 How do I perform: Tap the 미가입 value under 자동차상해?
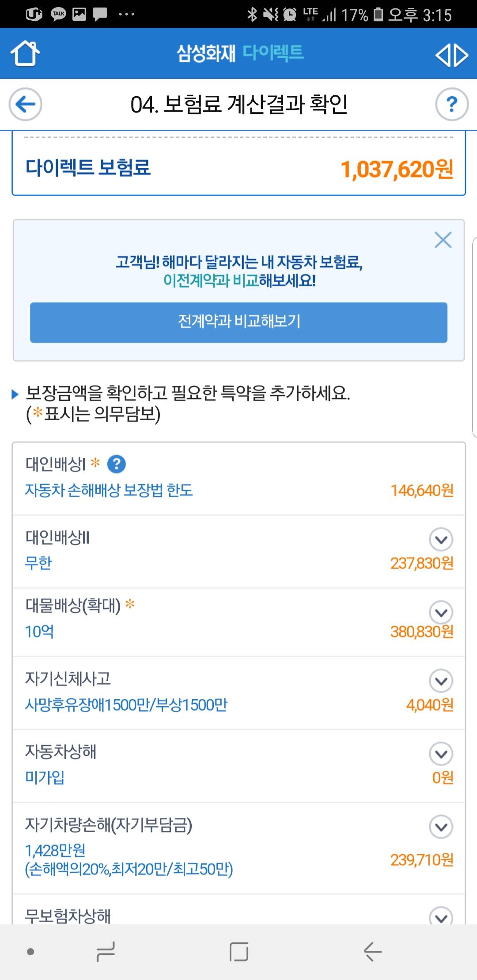tap(45, 777)
